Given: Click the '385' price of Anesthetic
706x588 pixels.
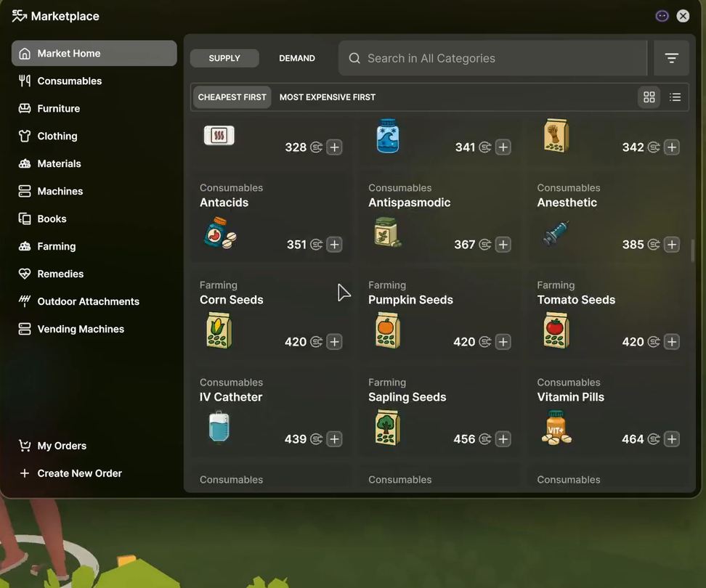Looking at the screenshot, I should (633, 245).
